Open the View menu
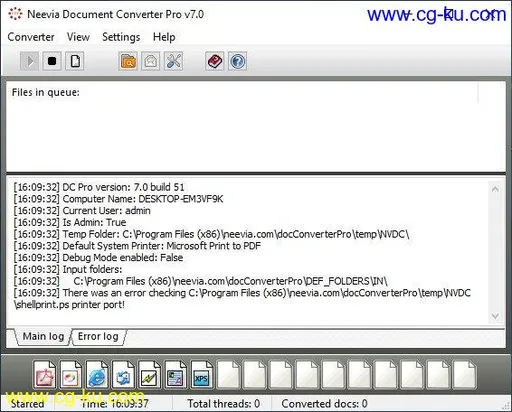Viewport: 512px width, 412px height. tap(78, 37)
